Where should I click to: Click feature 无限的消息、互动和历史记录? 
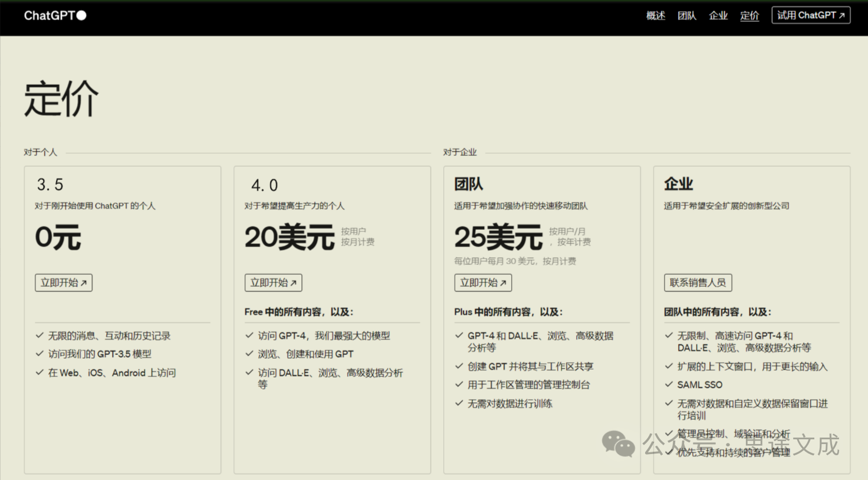109,336
